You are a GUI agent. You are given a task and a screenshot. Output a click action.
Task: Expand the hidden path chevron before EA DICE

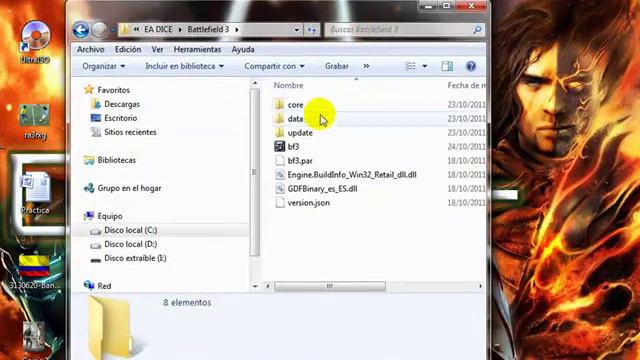136,29
